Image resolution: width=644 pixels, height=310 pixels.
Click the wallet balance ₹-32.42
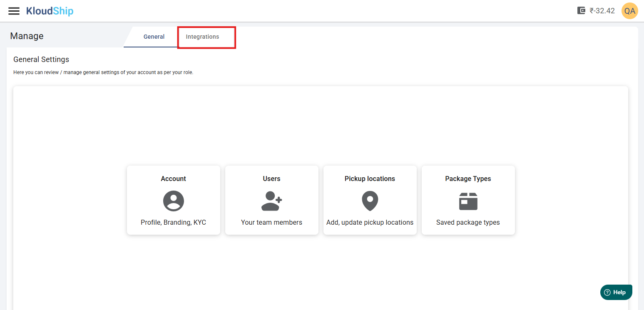pyautogui.click(x=602, y=11)
